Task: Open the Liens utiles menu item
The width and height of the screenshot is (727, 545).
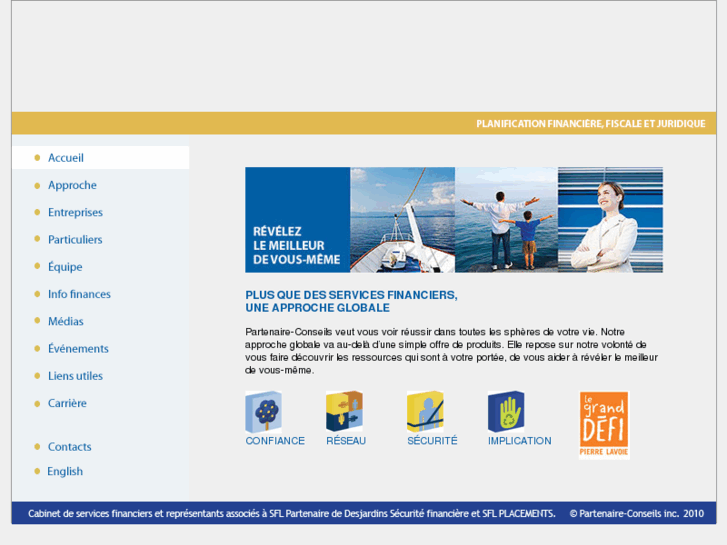Action: 76,376
